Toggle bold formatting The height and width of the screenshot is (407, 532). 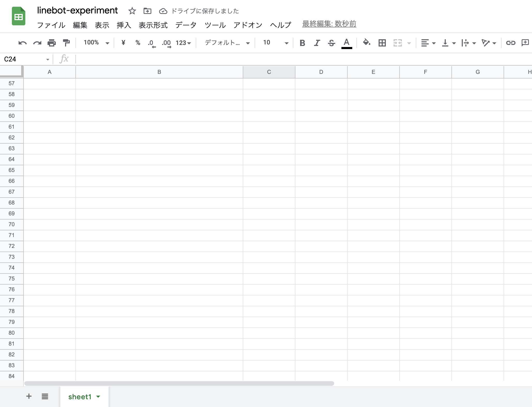[x=302, y=43]
